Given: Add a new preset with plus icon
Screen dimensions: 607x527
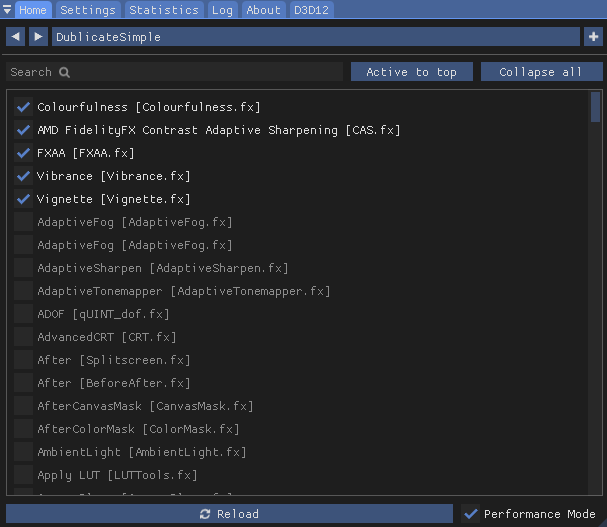Looking at the screenshot, I should [594, 37].
